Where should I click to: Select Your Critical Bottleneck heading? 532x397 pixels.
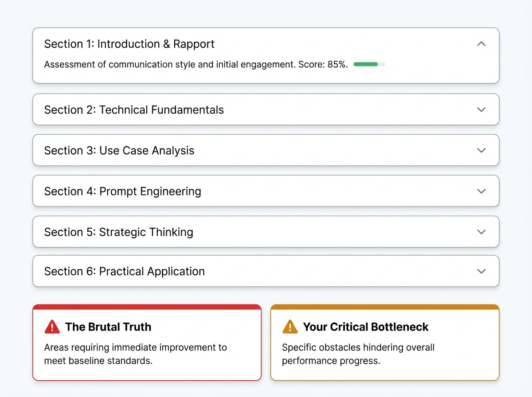(x=366, y=327)
